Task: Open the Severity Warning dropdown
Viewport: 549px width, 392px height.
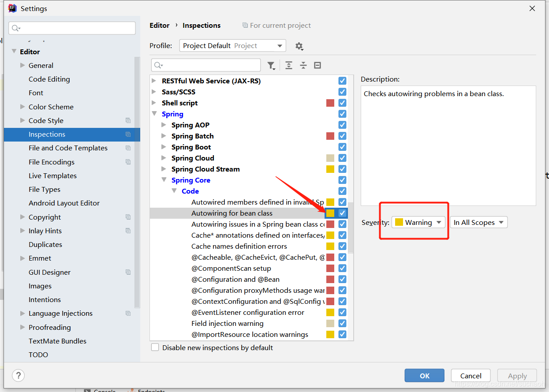Action: point(418,222)
